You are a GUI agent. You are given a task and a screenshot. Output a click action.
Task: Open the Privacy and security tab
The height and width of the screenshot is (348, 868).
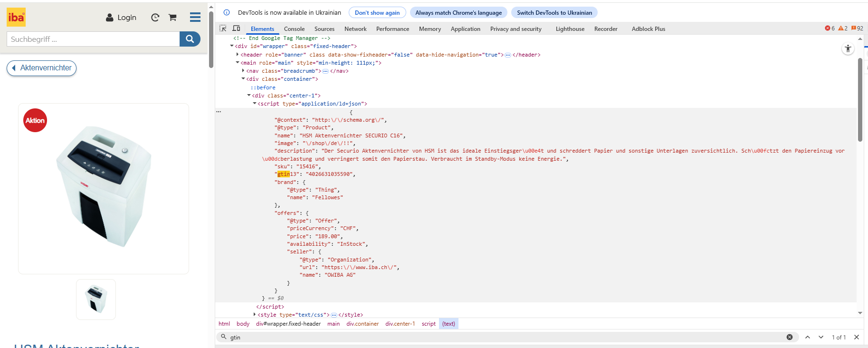[516, 29]
